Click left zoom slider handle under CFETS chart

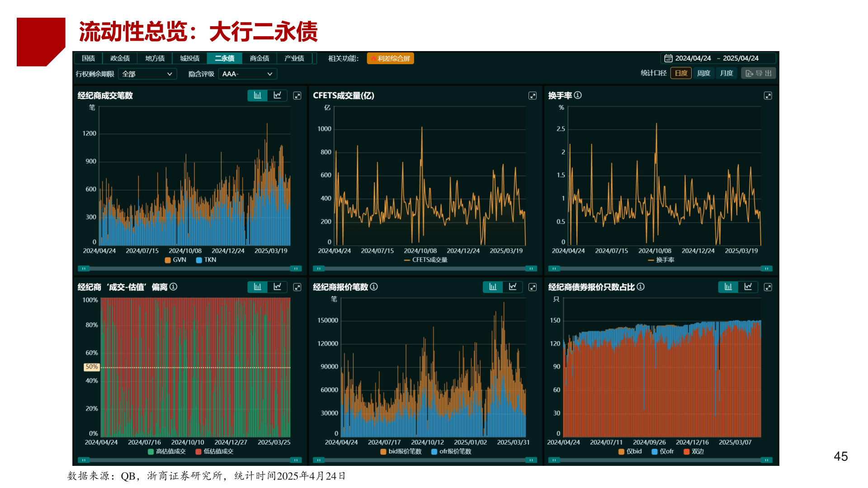click(319, 268)
